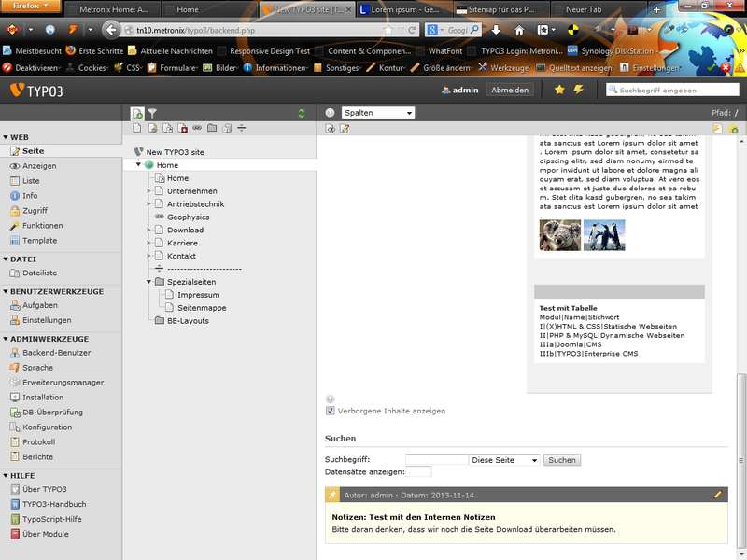Open the Spalten dropdown

(x=378, y=113)
